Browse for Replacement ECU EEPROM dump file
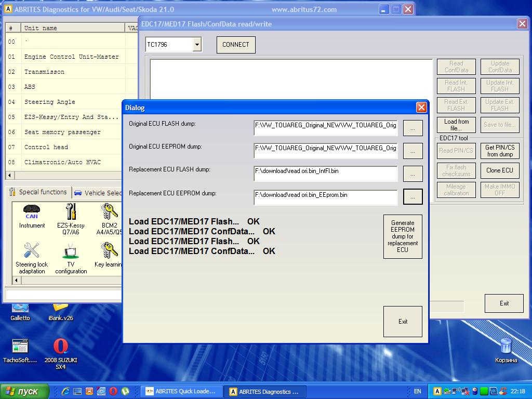The width and height of the screenshot is (532, 399). pos(413,197)
